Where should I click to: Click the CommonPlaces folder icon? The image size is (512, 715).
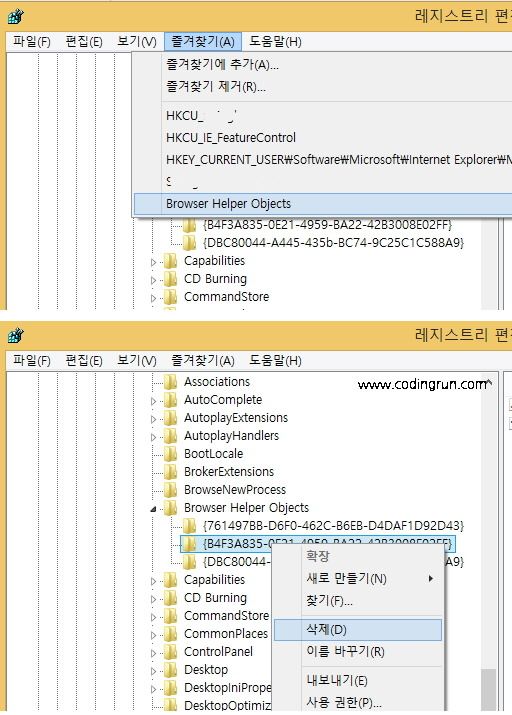click(171, 634)
